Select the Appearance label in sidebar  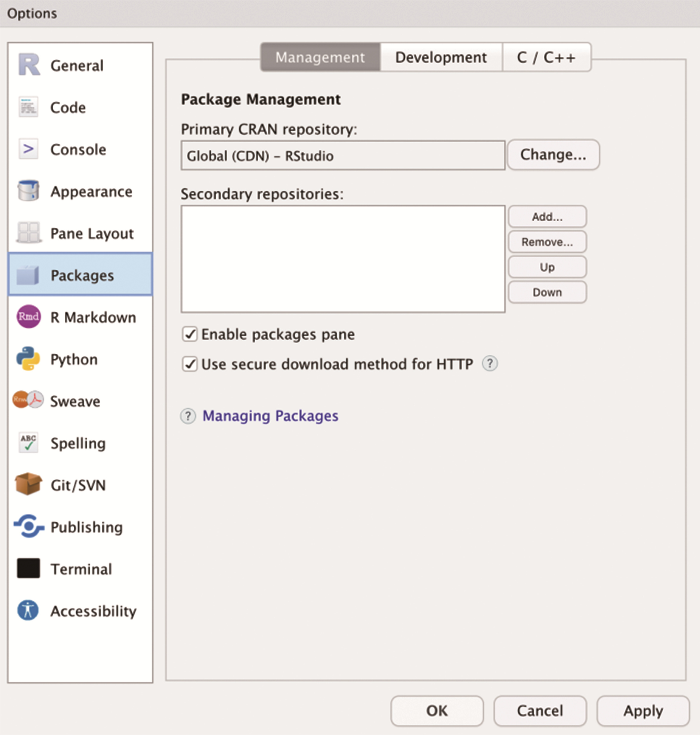coord(92,192)
